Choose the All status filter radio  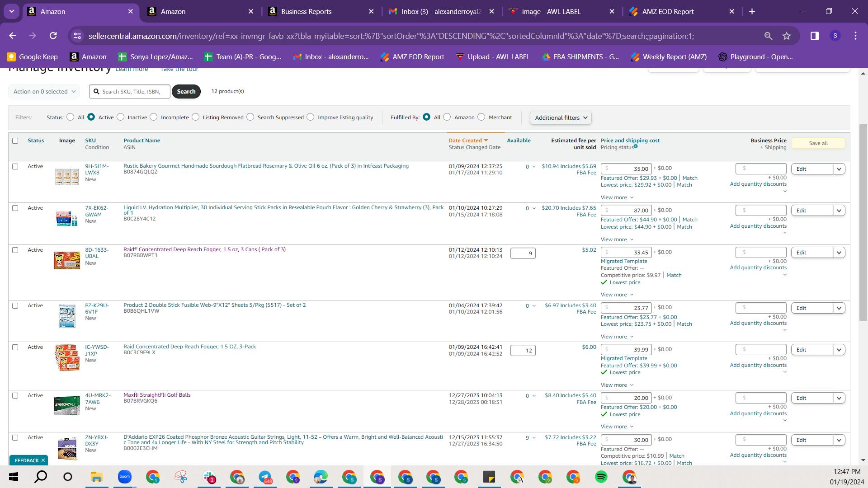(71, 117)
